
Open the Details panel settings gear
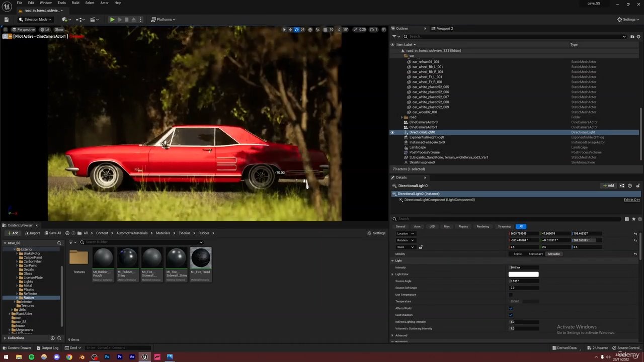(x=640, y=219)
